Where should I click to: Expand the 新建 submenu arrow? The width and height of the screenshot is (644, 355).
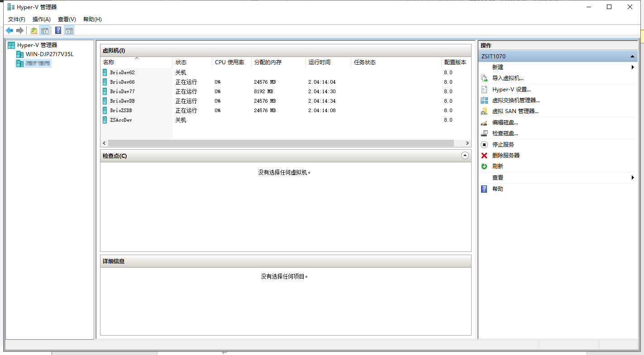pyautogui.click(x=633, y=67)
